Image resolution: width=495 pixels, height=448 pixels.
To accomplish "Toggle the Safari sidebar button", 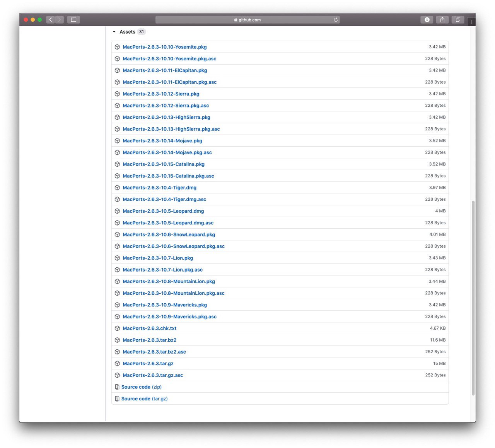I will (73, 20).
